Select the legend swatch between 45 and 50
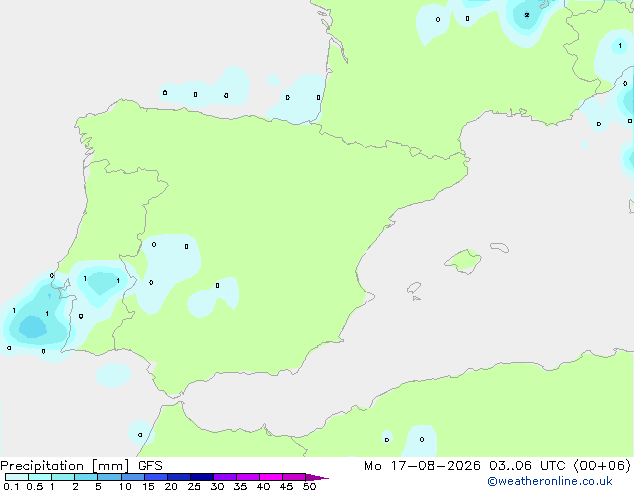Screen dimensions: 634x490 point(294,477)
